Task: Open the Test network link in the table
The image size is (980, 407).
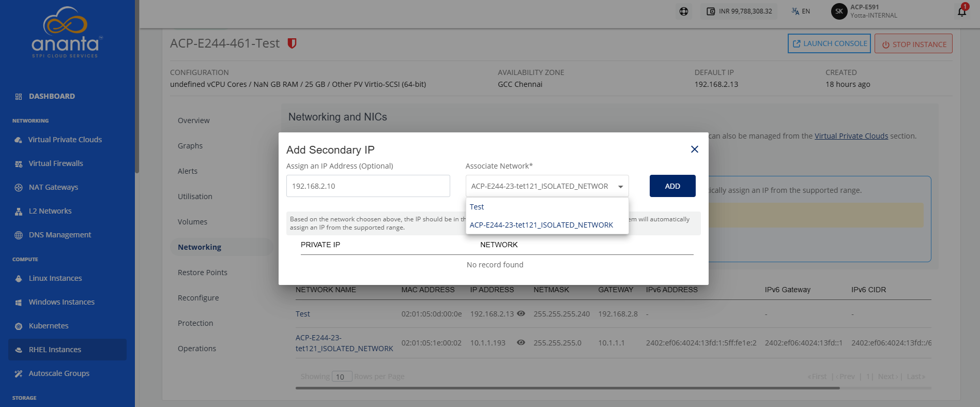Action: [303, 314]
